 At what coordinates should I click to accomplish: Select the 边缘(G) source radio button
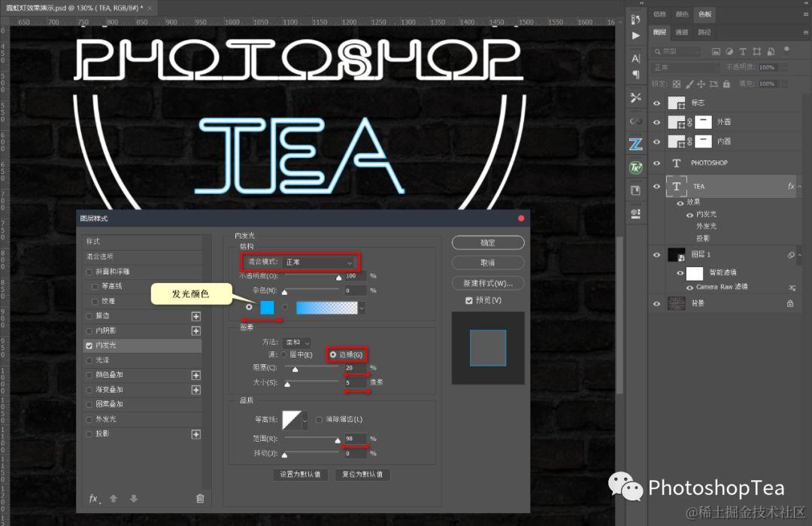(x=333, y=355)
